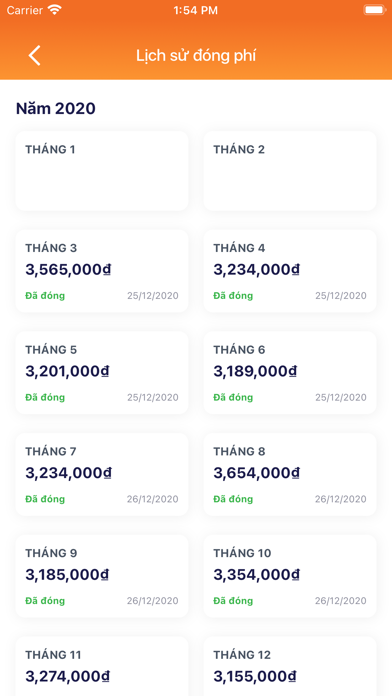Open the THÁNG 1 card
The height and width of the screenshot is (696, 392).
coord(102,170)
